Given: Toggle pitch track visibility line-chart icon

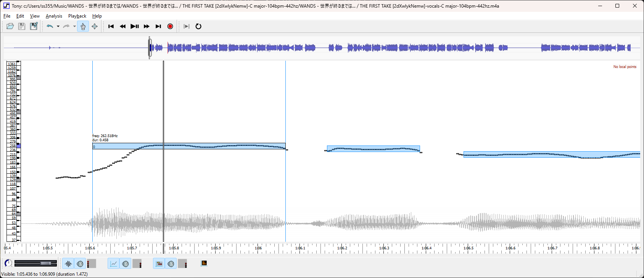Looking at the screenshot, I should tap(114, 263).
